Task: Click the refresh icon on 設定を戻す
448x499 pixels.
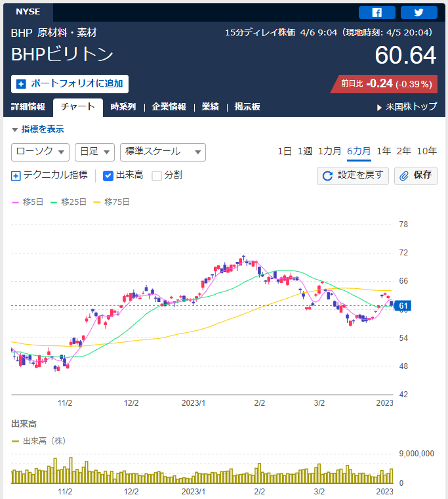Action: 327,176
